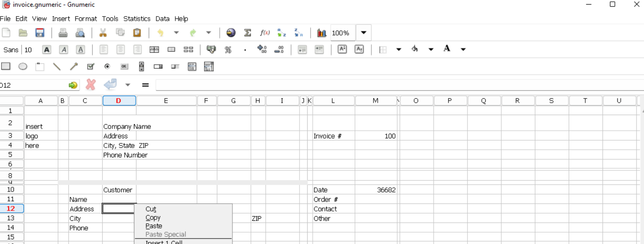Format the cell as percentage
The height and width of the screenshot is (244, 644).
pos(228,49)
